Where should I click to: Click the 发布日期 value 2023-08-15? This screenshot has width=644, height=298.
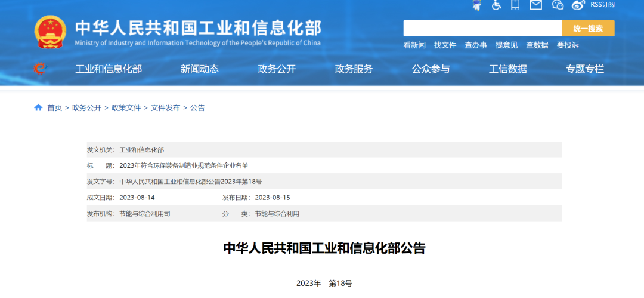[273, 198]
